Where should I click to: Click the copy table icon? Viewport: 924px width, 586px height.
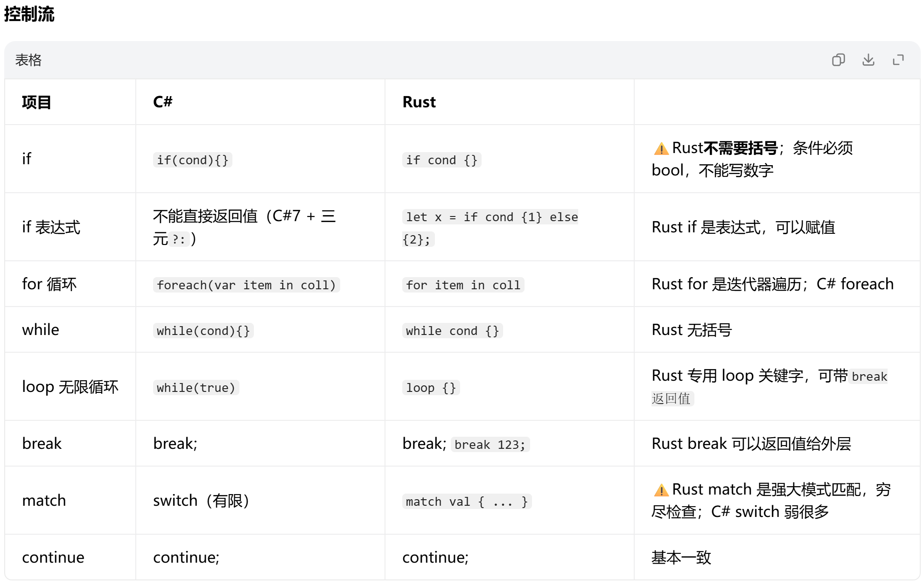point(838,60)
